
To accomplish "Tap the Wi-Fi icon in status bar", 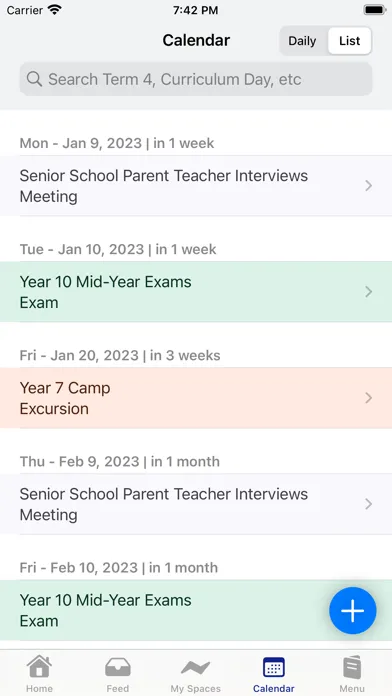I will point(55,10).
